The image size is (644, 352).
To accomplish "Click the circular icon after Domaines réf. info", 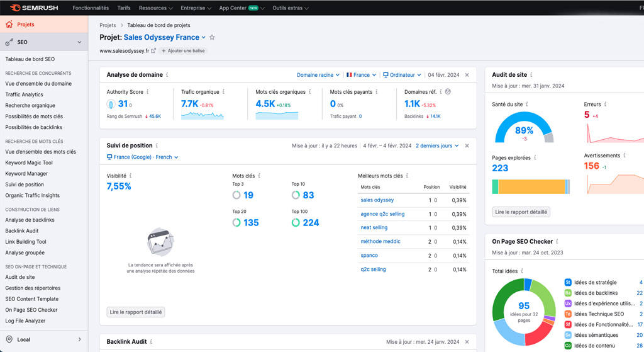I will click(448, 92).
